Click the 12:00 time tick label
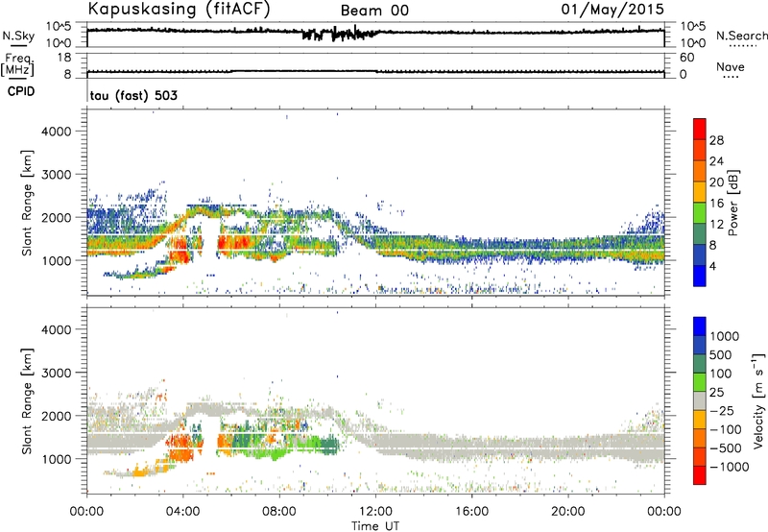Image resolution: width=768 pixels, height=532 pixels. coord(375,512)
